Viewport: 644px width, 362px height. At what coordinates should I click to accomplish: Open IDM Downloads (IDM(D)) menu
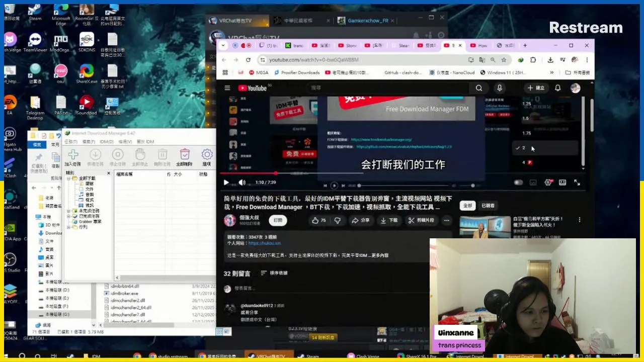point(107,142)
